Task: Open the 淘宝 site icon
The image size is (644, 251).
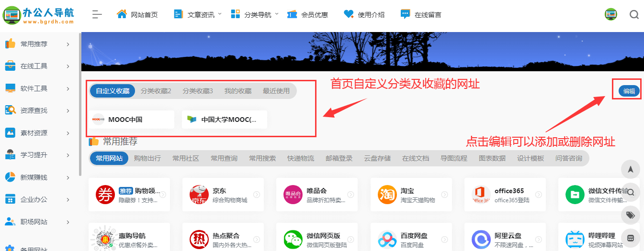Action: 386,195
